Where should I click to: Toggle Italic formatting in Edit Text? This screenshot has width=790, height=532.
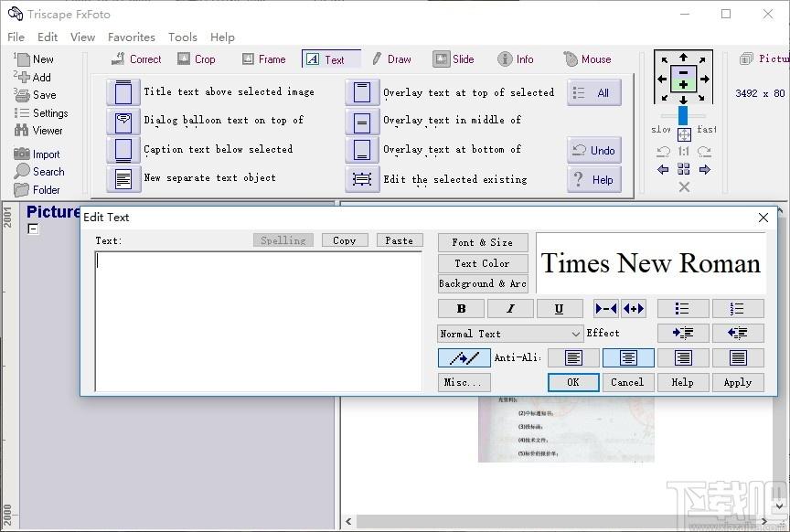(510, 309)
